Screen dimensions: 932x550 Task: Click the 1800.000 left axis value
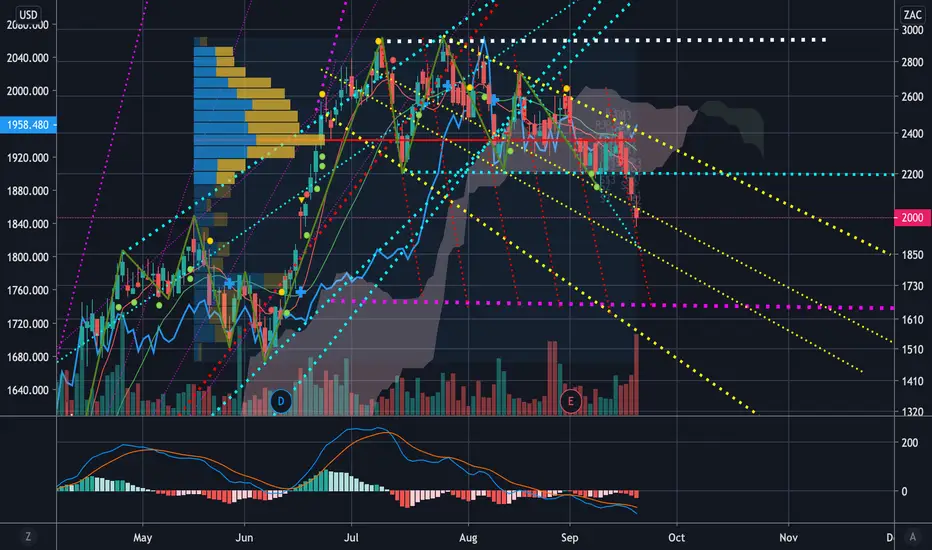point(27,257)
